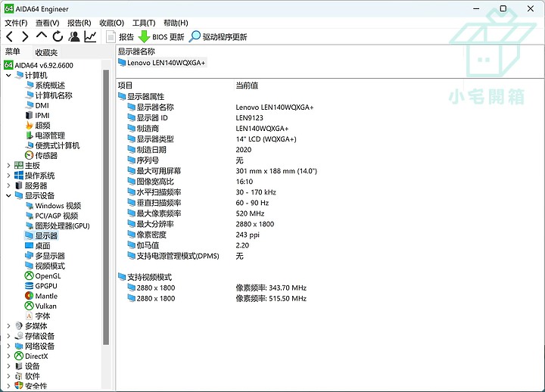
Task: Click the 操作系统 Windows logo icon
Action: pyautogui.click(x=19, y=176)
